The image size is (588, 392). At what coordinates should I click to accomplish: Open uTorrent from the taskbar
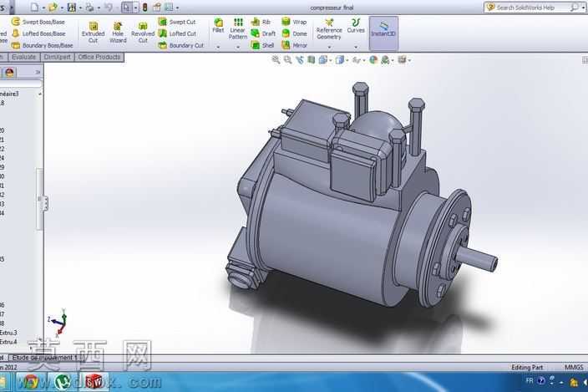pyautogui.click(x=63, y=382)
